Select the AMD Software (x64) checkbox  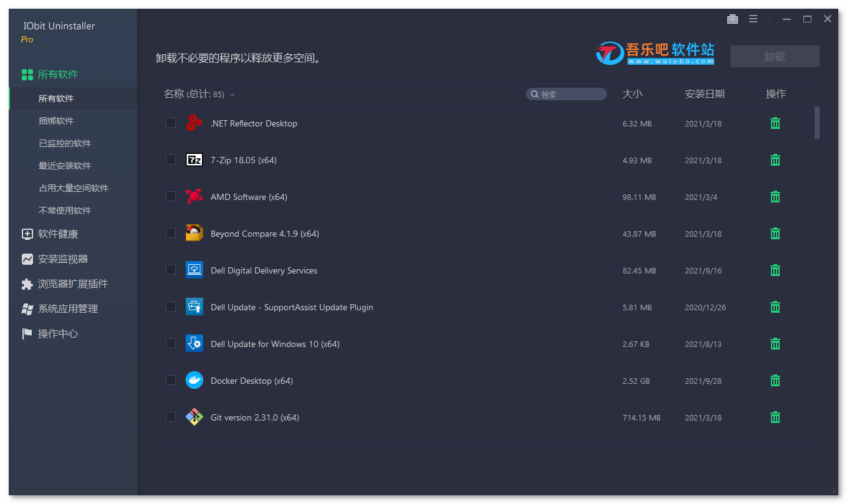tap(171, 196)
